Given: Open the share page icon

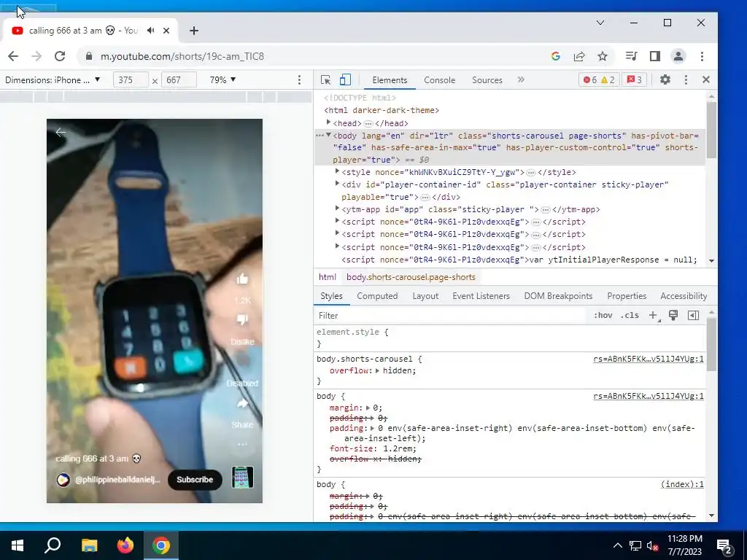Looking at the screenshot, I should [x=579, y=56].
